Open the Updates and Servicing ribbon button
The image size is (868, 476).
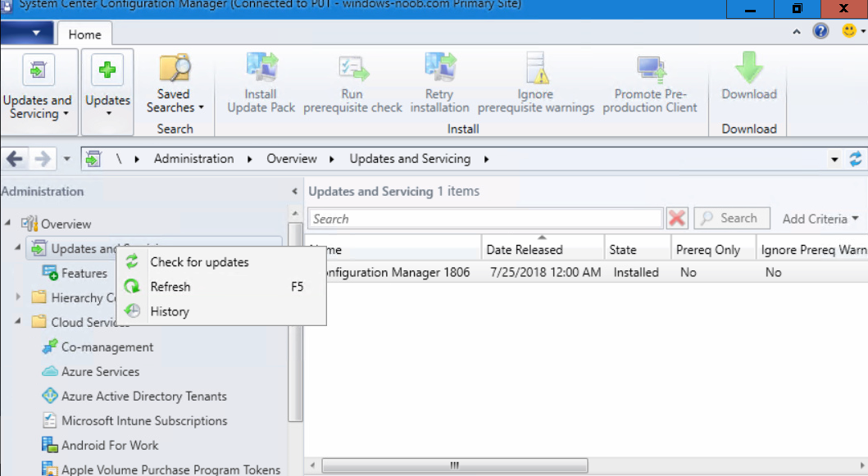(x=39, y=91)
